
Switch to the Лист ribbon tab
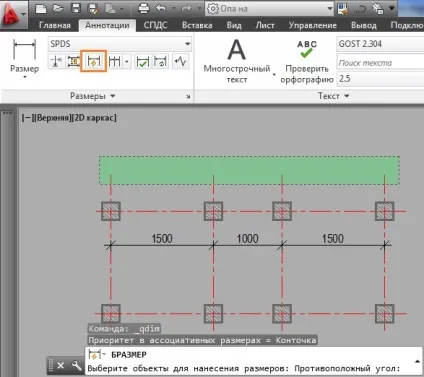click(x=265, y=25)
